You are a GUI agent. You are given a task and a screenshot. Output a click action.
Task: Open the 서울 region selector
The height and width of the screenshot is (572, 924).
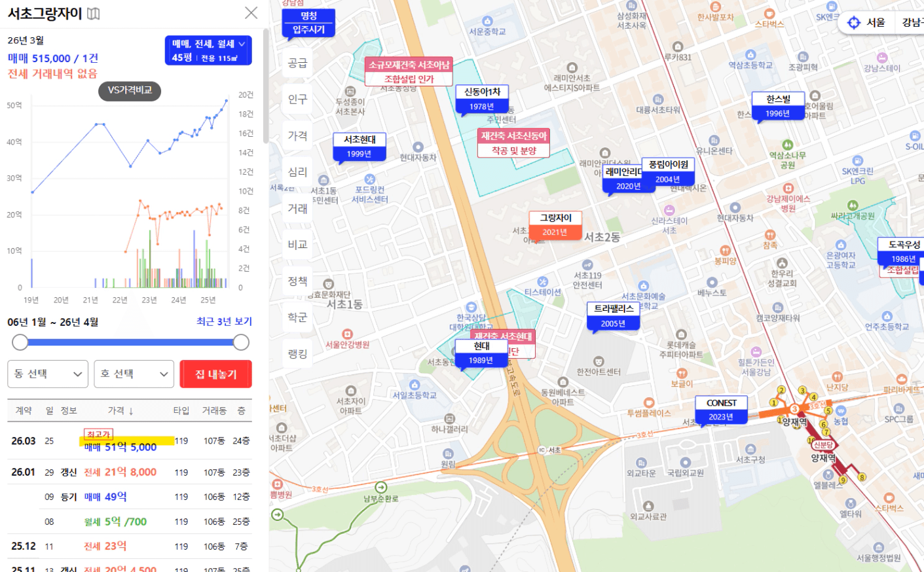(x=876, y=22)
